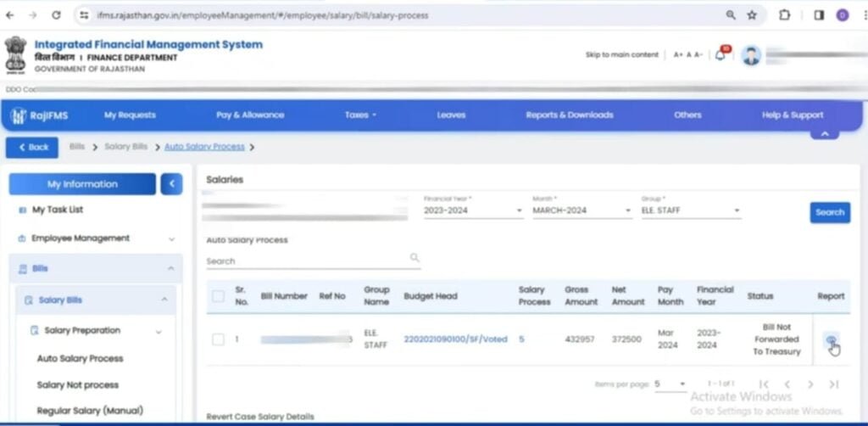This screenshot has height=426, width=868.
Task: Click Skip to main content link
Action: 622,55
